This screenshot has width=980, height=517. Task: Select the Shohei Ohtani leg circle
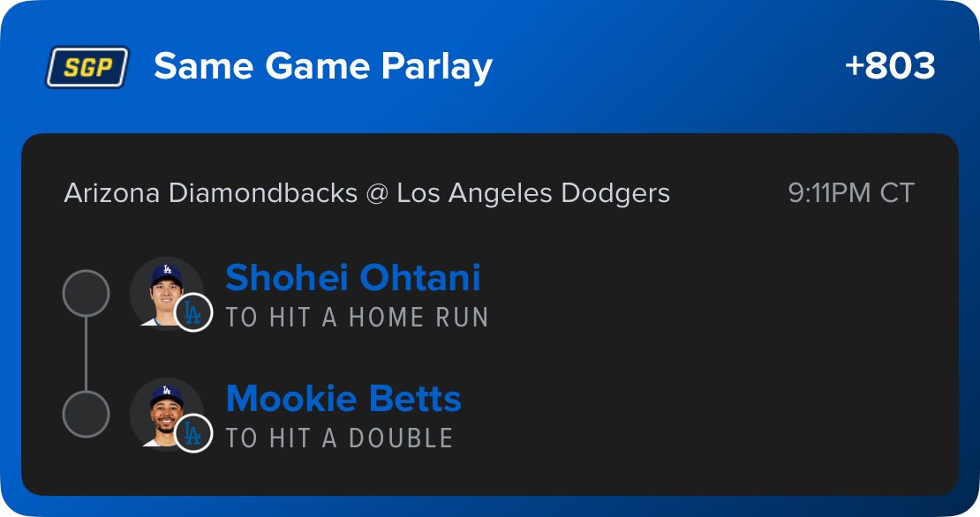click(86, 293)
